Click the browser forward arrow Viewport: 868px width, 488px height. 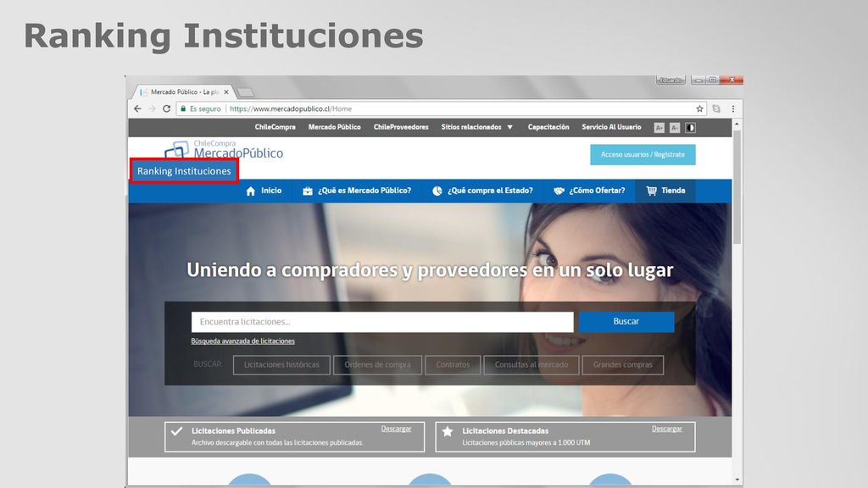point(153,109)
